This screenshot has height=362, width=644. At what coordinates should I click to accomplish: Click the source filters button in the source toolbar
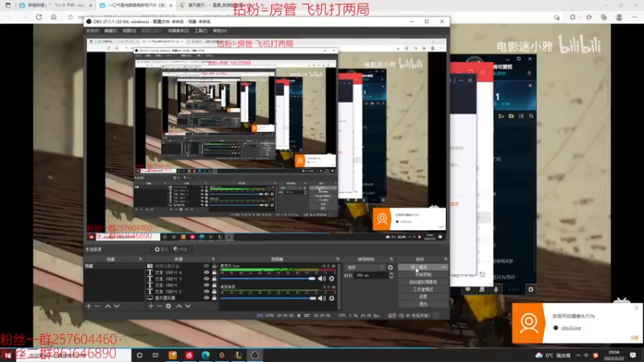click(x=180, y=249)
